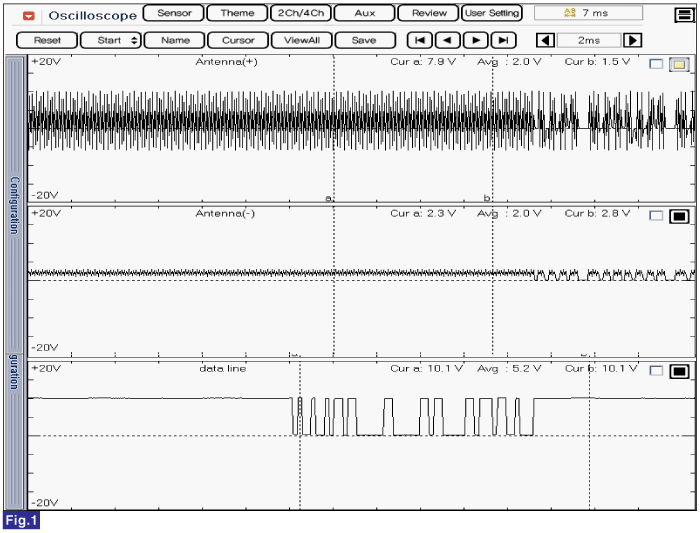Open the hamburger menu icon at top right

(x=683, y=16)
